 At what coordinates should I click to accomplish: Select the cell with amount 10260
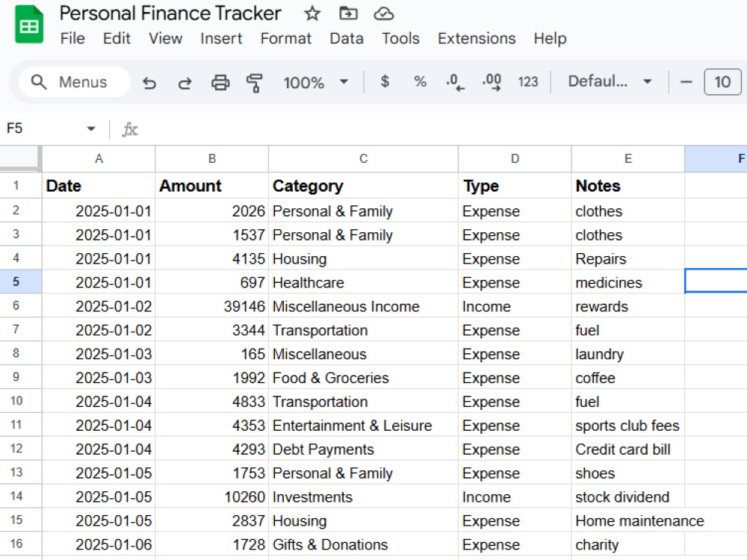(x=212, y=497)
